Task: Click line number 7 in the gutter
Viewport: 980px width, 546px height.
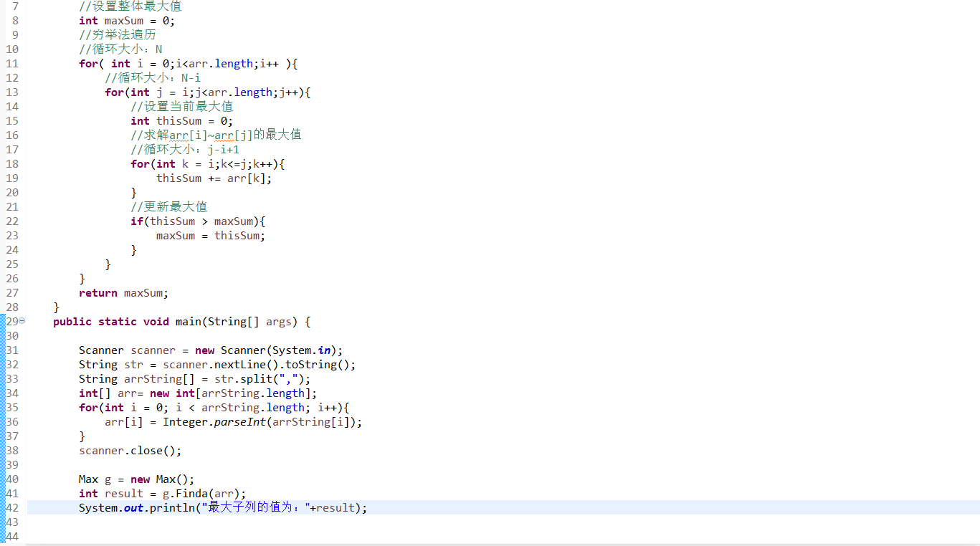Action: 16,6
